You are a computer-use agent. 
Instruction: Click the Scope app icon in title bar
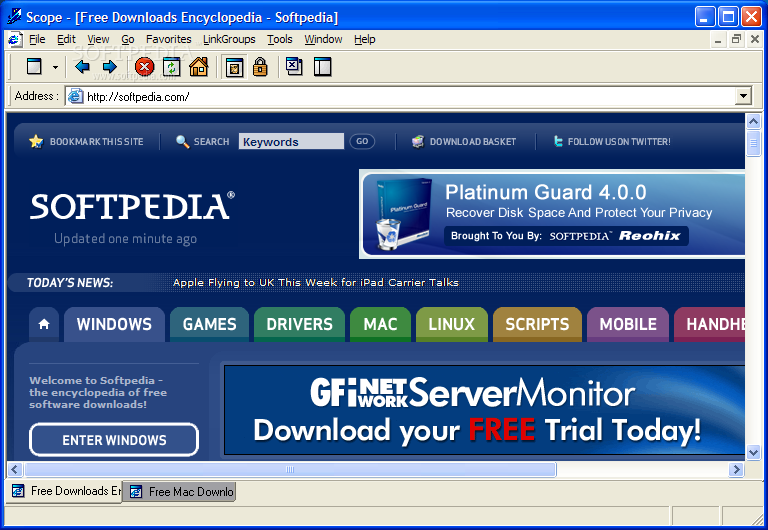point(14,16)
